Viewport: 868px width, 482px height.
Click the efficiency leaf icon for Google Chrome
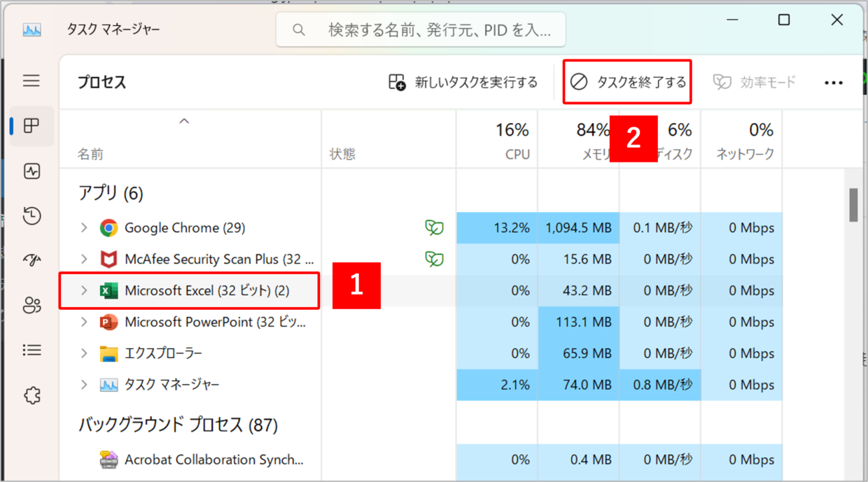point(434,227)
